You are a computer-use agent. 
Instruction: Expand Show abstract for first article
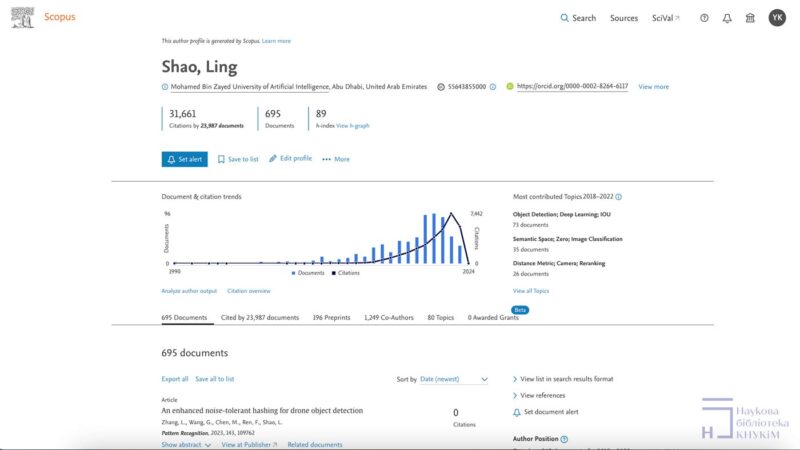coord(186,444)
